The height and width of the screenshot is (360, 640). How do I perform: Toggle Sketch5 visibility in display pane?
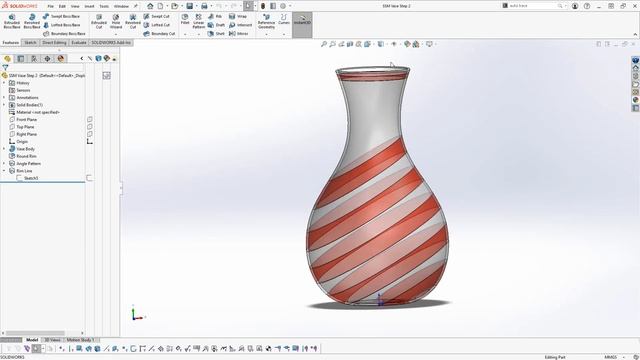pyautogui.click(x=89, y=178)
